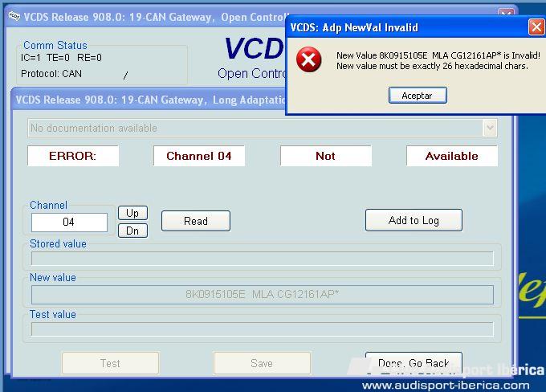Click the red error icon in dialog
Image resolution: width=546 pixels, height=392 pixels.
tap(308, 59)
